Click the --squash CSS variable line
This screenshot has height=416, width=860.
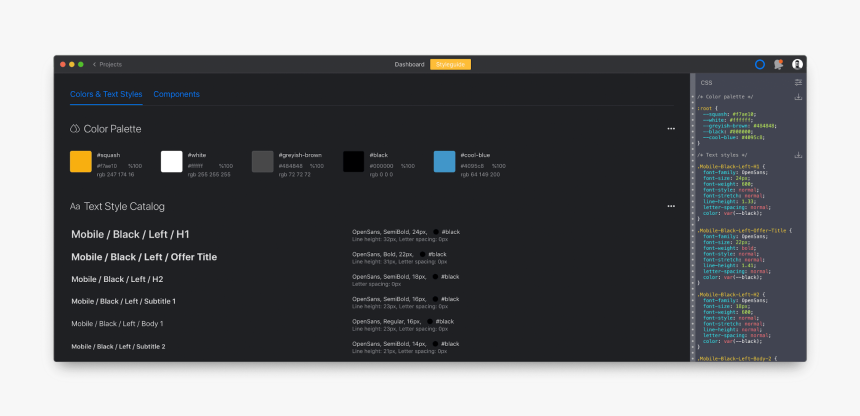click(x=729, y=114)
